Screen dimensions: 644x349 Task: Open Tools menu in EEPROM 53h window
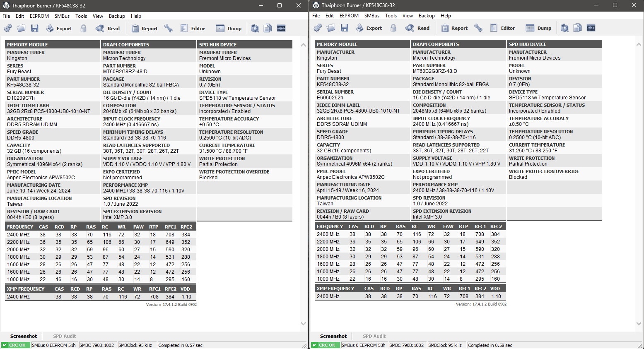tap(391, 16)
